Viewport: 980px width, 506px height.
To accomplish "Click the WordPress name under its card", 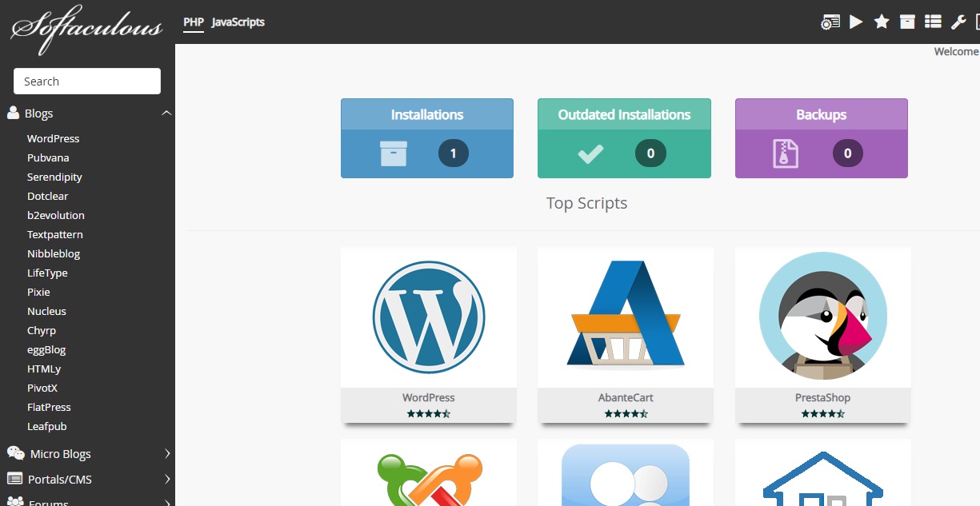I will (x=429, y=397).
